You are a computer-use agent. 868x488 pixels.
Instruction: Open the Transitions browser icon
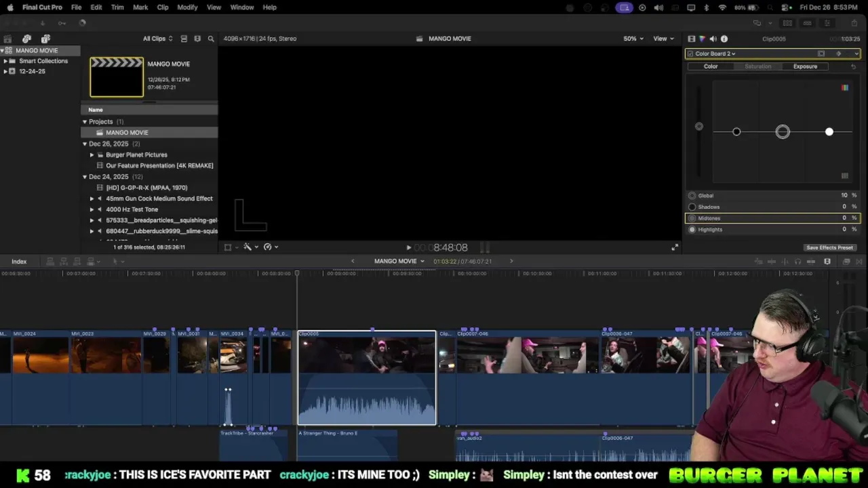point(861,262)
